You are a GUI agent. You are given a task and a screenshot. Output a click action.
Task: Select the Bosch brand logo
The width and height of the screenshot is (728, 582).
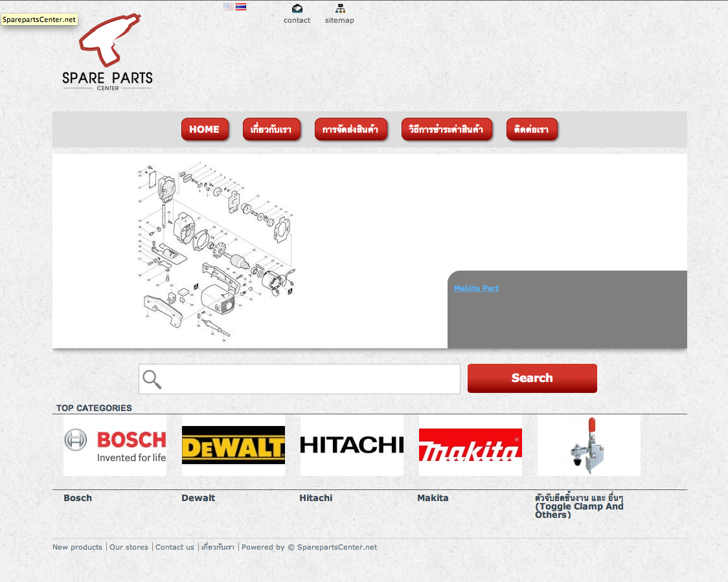tap(115, 445)
